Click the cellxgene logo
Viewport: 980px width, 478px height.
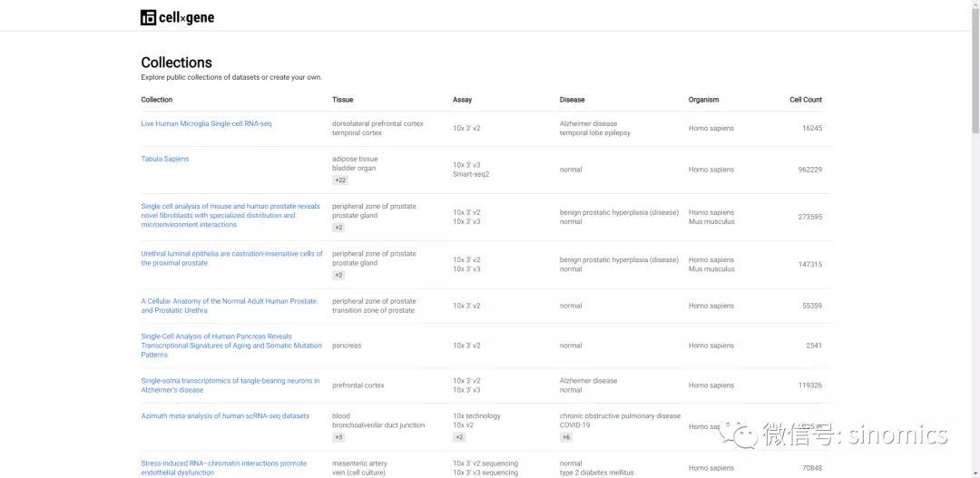click(x=177, y=17)
